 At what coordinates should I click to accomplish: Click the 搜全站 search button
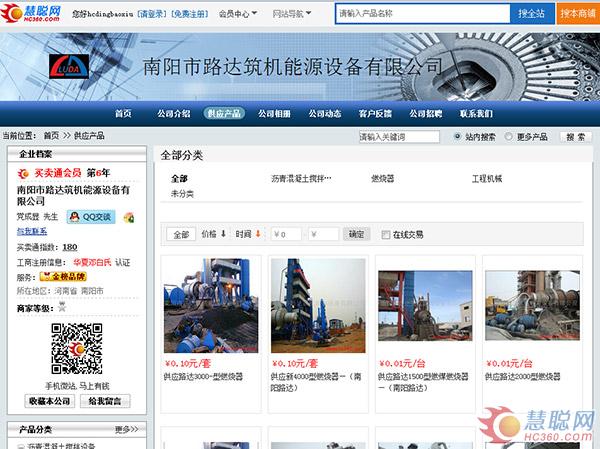(x=532, y=13)
